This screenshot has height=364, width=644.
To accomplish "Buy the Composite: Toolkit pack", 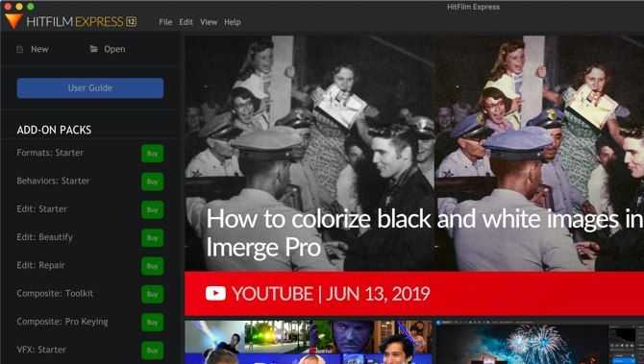I will tap(153, 294).
